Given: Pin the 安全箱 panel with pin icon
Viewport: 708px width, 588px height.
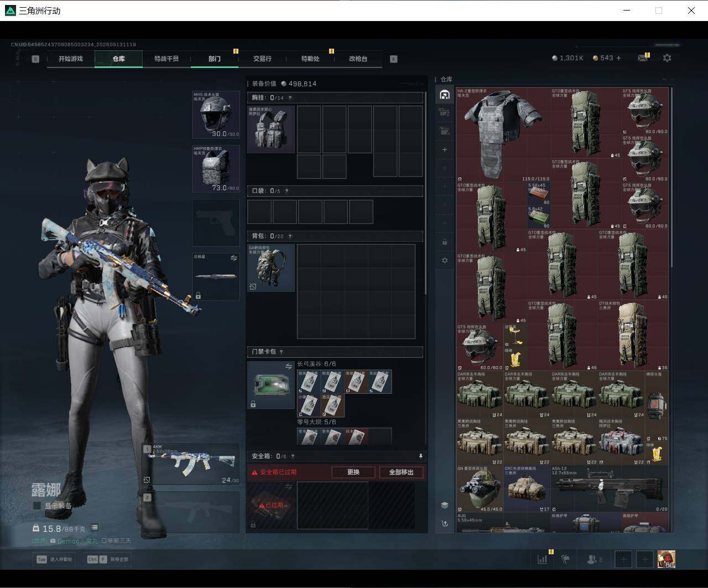Looking at the screenshot, I should [x=420, y=456].
